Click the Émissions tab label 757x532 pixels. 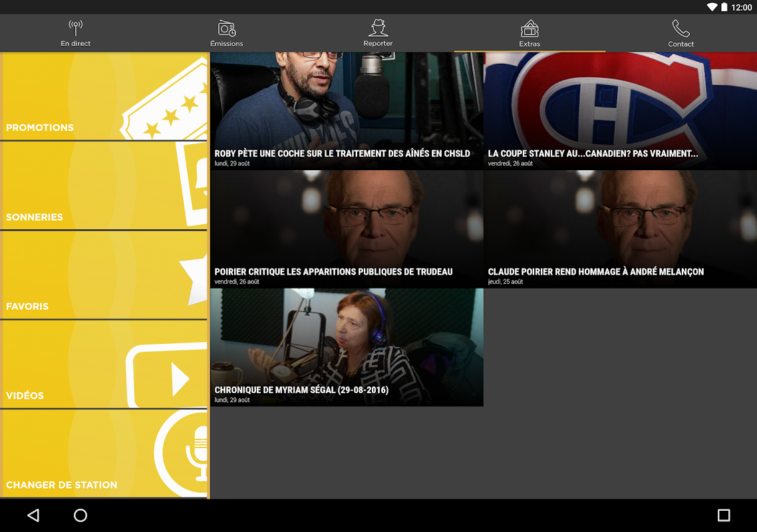tap(226, 43)
